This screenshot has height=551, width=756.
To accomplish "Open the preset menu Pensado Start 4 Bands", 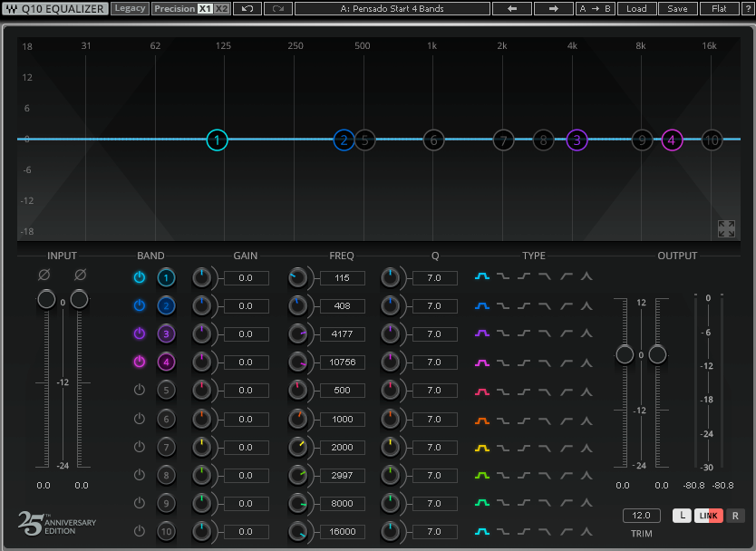I will tap(392, 9).
